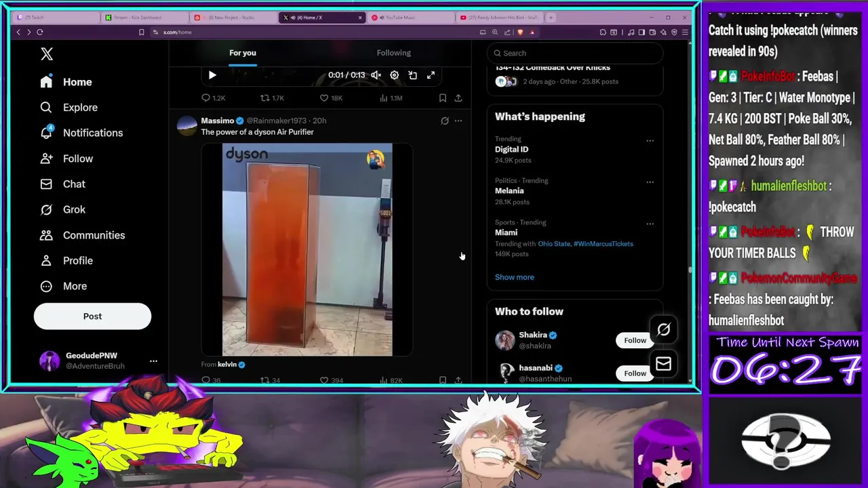Open Massimo's profile avatar
This screenshot has width=868, height=488.
click(x=186, y=126)
